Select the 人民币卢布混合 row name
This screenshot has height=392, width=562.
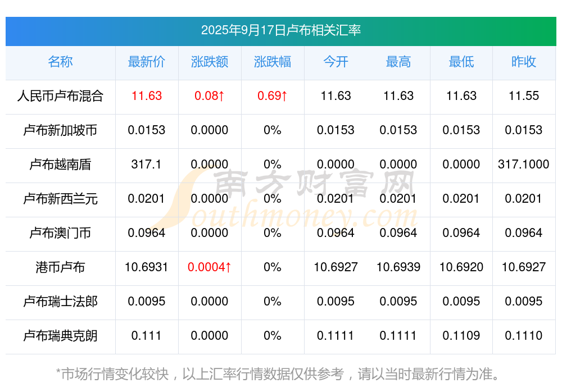coord(60,96)
